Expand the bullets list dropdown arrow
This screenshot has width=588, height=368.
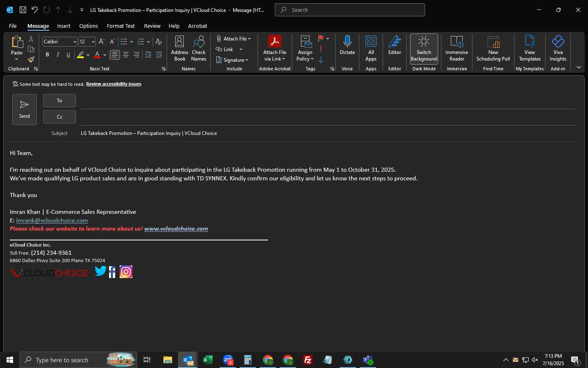tap(131, 42)
